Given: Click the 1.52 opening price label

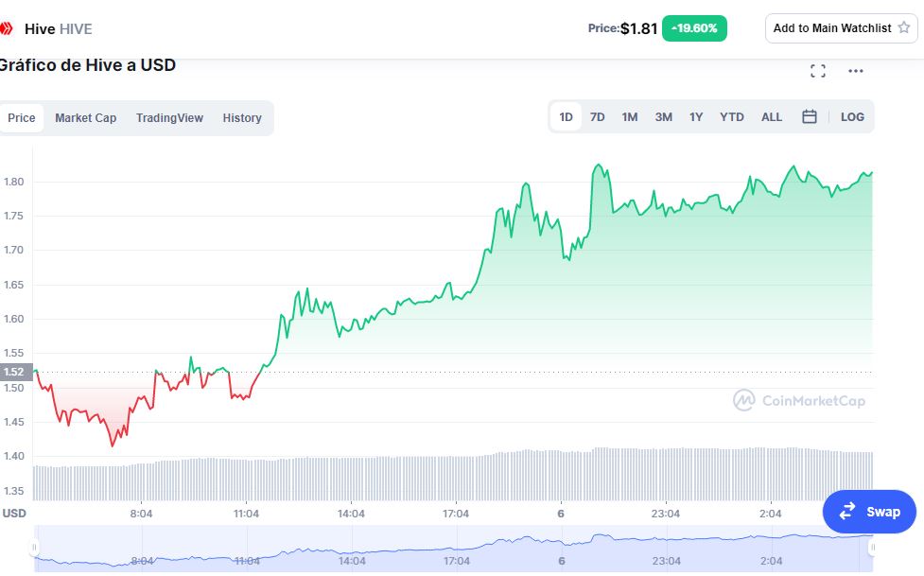Looking at the screenshot, I should point(14,372).
